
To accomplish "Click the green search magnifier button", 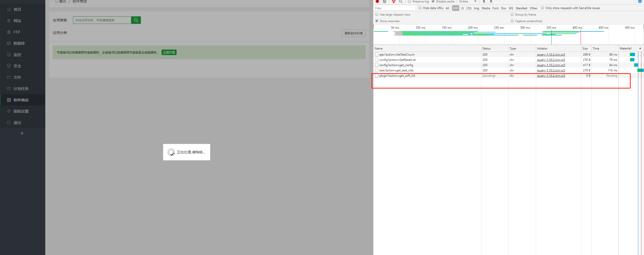I will pos(136,20).
